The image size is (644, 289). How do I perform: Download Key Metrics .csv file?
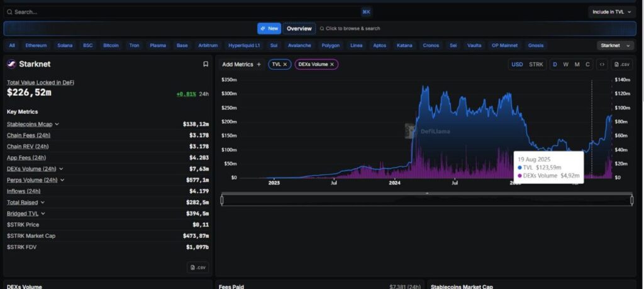(x=197, y=267)
